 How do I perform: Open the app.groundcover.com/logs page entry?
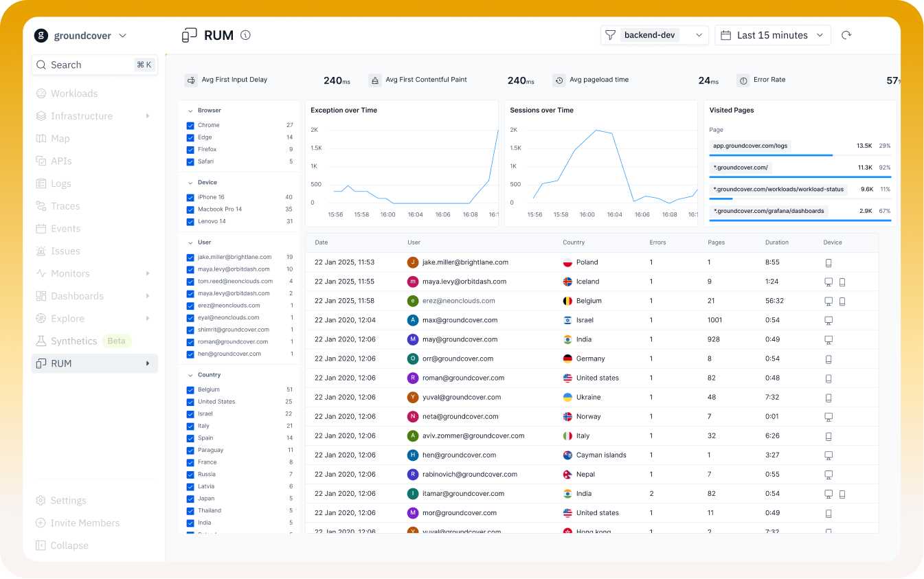750,146
